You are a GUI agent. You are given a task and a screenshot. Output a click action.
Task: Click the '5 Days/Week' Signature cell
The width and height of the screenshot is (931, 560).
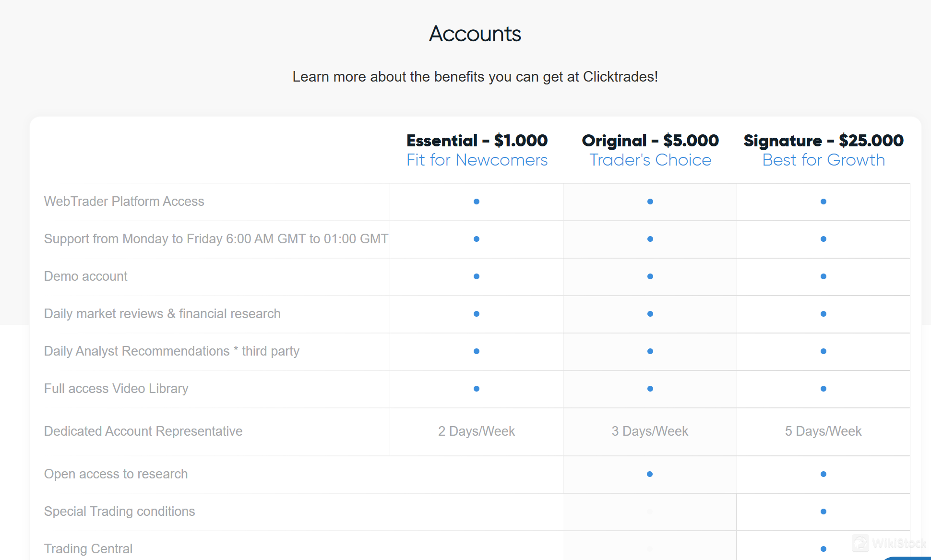click(x=824, y=431)
